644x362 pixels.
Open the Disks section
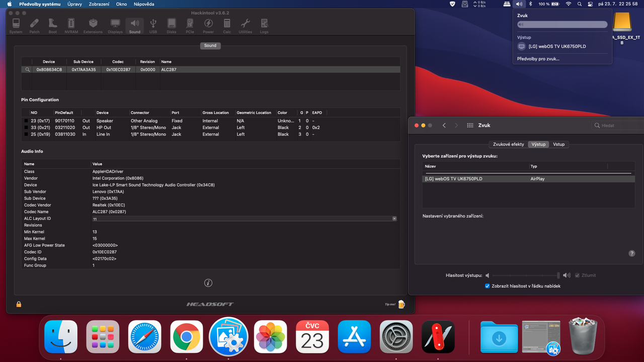pyautogui.click(x=172, y=26)
